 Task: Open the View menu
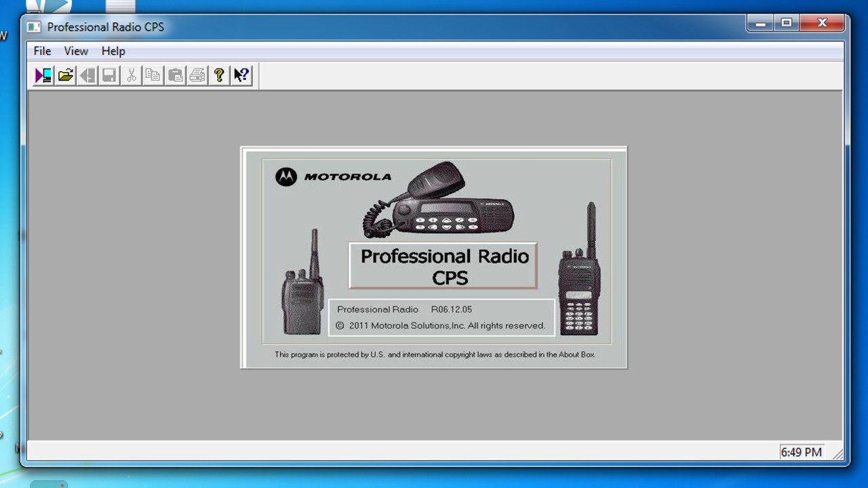[76, 51]
